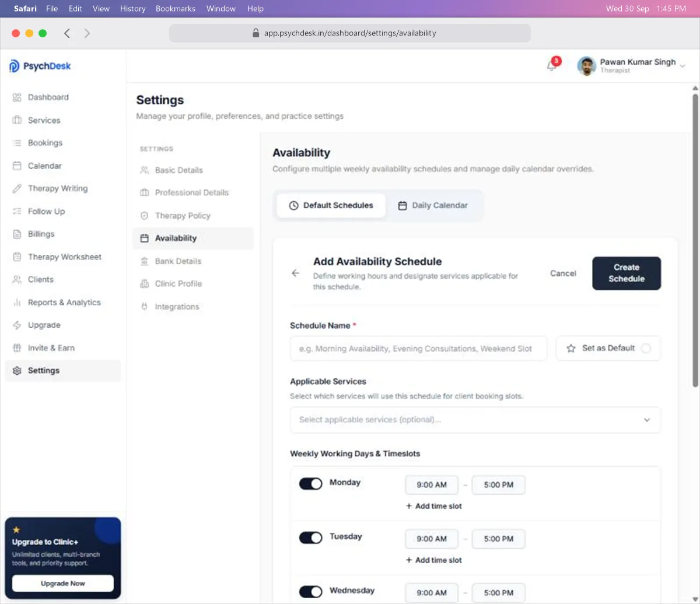Click the Therapy Policy shield icon
Image resolution: width=700 pixels, height=604 pixels.
[145, 216]
